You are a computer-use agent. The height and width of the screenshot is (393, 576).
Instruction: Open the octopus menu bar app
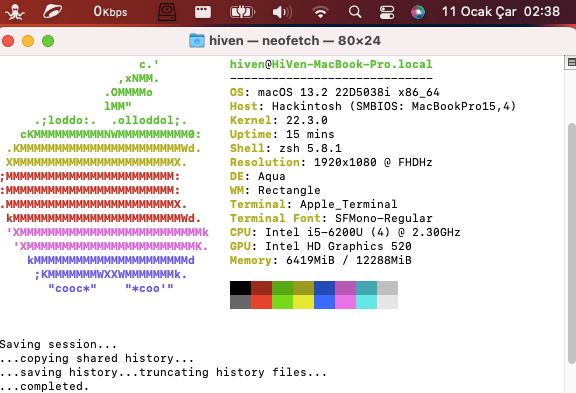(x=15, y=12)
